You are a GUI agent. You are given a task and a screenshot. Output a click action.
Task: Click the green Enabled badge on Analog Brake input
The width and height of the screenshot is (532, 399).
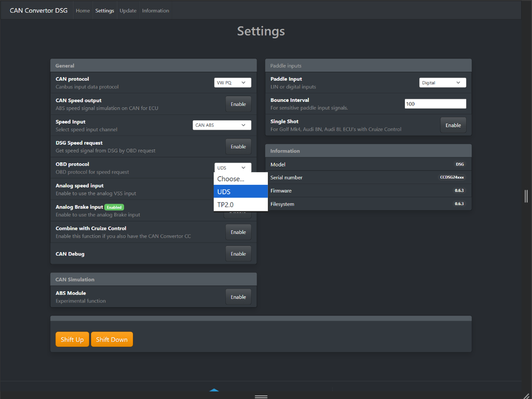coord(114,207)
